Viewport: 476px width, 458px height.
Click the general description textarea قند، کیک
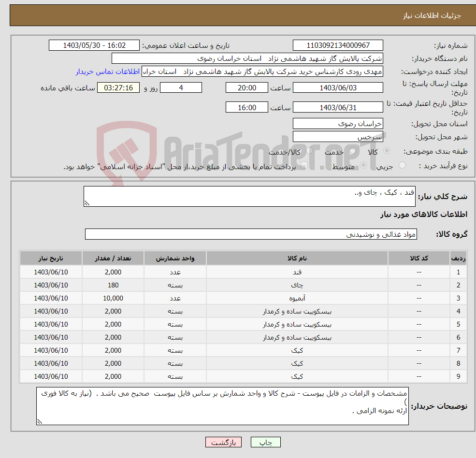click(x=249, y=196)
